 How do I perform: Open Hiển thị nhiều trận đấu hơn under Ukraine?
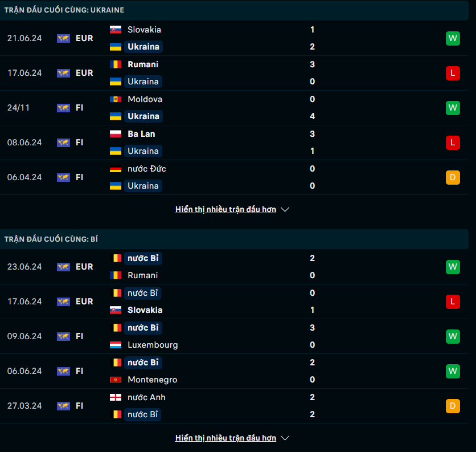point(225,209)
